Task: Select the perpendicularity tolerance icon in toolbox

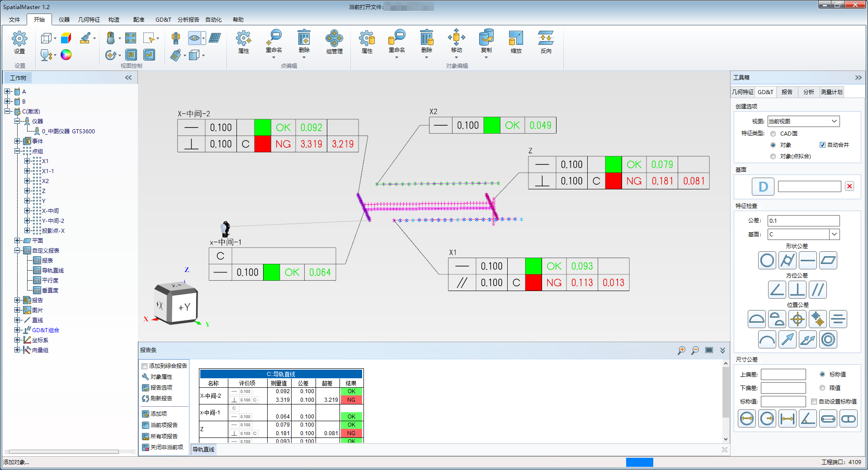Action: [x=797, y=290]
